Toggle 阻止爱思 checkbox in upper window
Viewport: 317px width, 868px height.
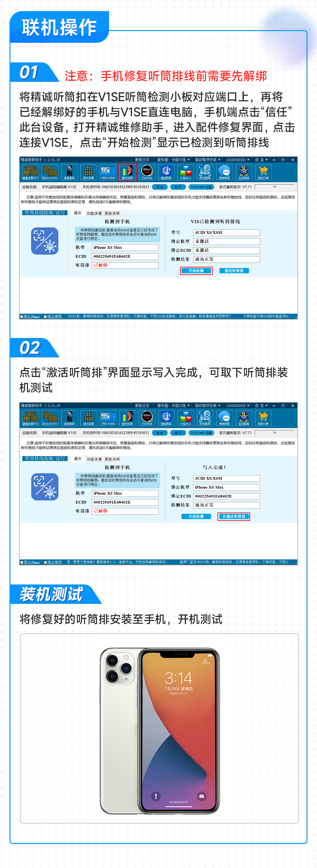46,317
